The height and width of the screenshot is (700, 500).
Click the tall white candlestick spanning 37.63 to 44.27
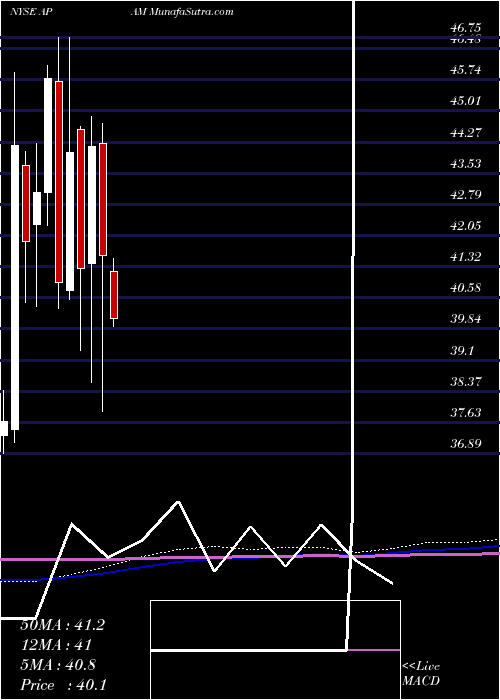(x=15, y=287)
